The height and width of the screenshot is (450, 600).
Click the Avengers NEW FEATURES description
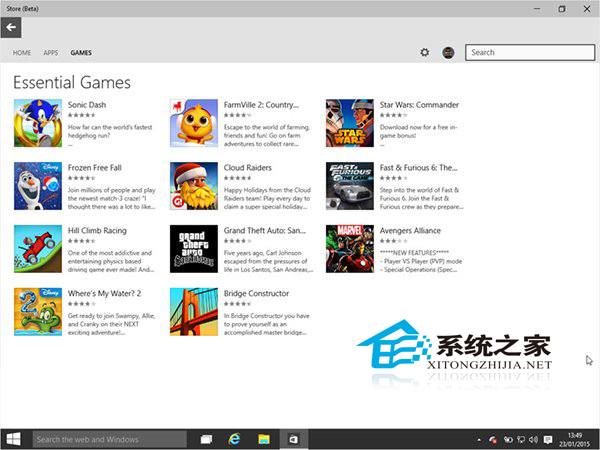pos(421,261)
